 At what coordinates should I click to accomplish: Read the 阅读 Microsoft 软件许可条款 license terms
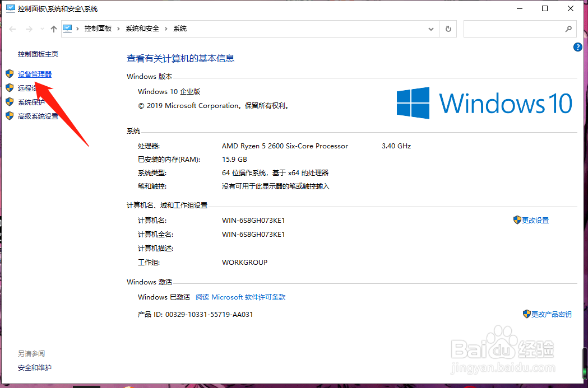(241, 297)
